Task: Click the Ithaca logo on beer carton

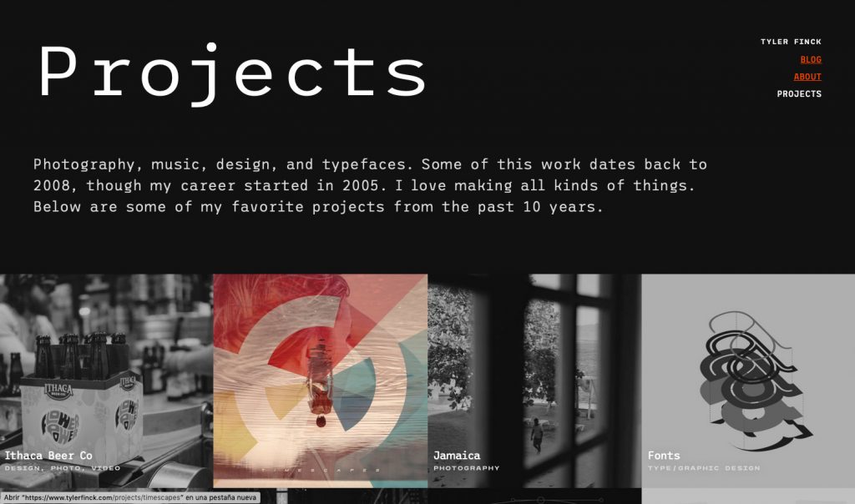Action: (58, 391)
